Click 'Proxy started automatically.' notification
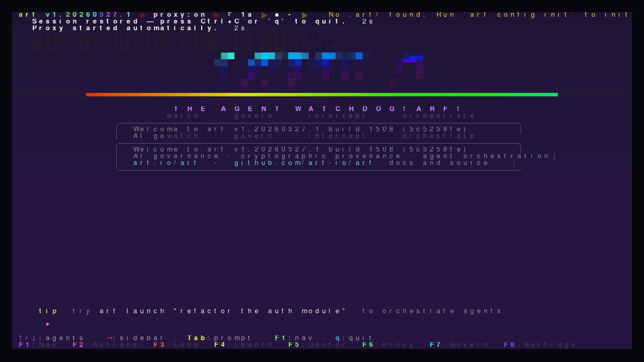 (x=125, y=28)
